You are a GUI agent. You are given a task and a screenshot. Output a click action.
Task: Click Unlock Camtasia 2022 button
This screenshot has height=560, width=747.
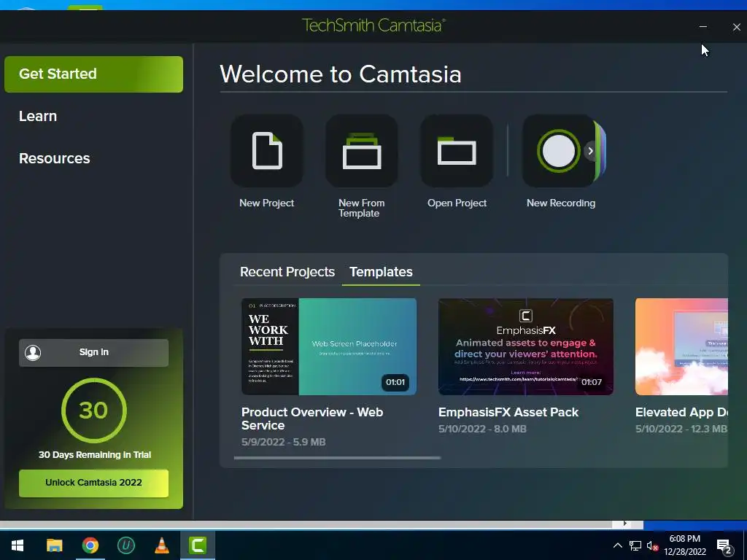click(93, 483)
